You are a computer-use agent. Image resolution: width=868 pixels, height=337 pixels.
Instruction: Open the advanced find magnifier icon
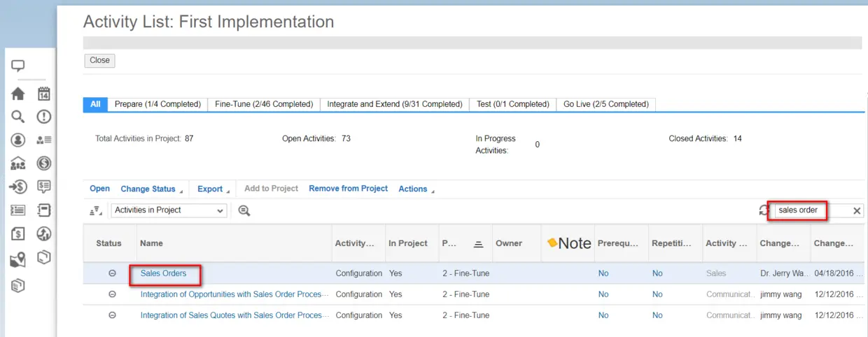click(244, 210)
